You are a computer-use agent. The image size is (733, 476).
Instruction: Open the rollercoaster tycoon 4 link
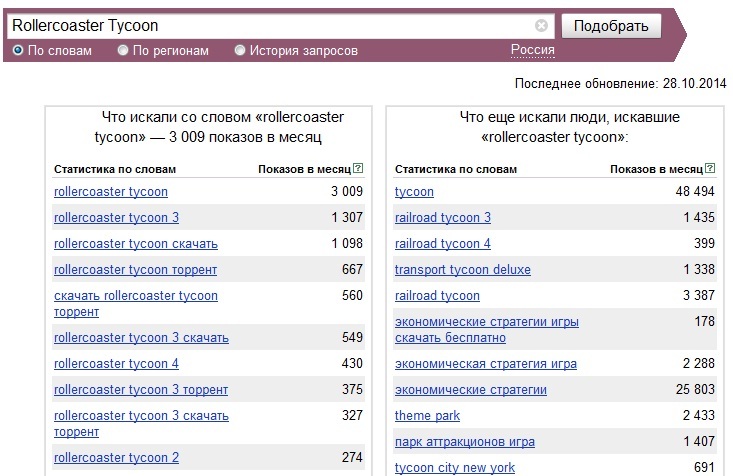coord(116,364)
